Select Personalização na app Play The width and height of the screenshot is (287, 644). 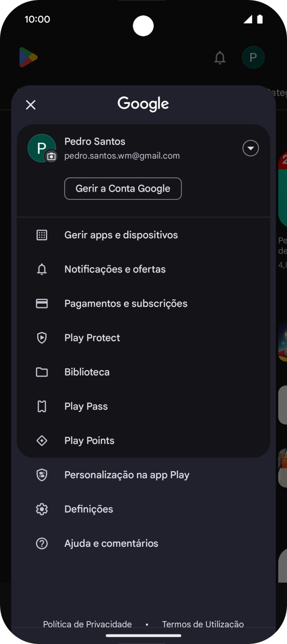tap(127, 475)
